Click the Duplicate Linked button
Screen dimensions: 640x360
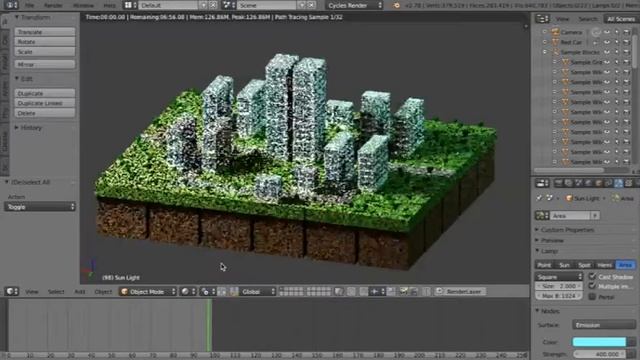coord(45,103)
